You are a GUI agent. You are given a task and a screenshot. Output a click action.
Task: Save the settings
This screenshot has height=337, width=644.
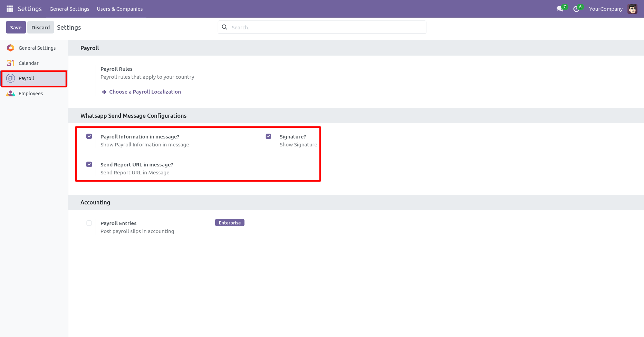click(16, 27)
